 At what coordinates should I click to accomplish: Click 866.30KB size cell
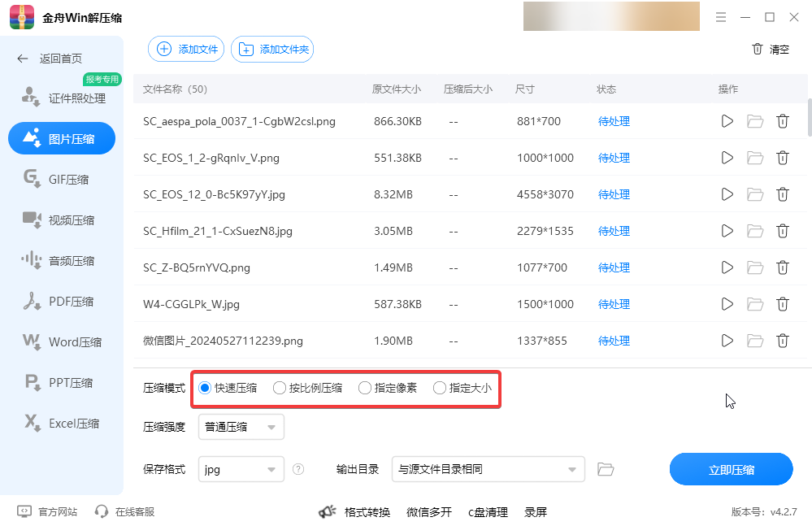[x=397, y=121]
